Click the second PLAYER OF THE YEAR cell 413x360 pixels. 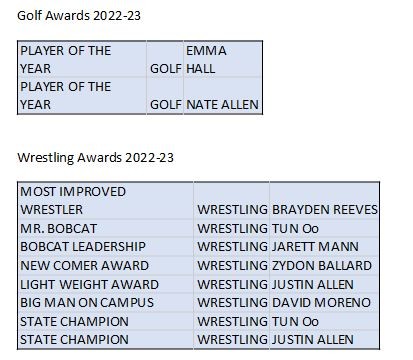click(x=82, y=96)
